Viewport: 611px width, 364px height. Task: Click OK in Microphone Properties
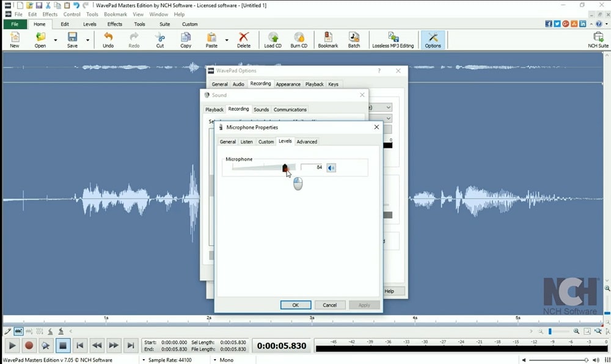click(295, 305)
